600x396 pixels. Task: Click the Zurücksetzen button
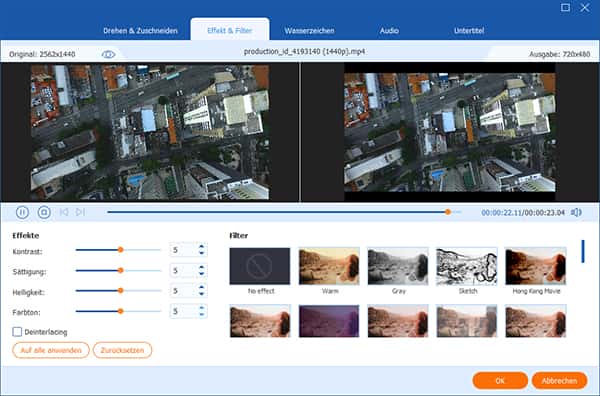coord(122,350)
